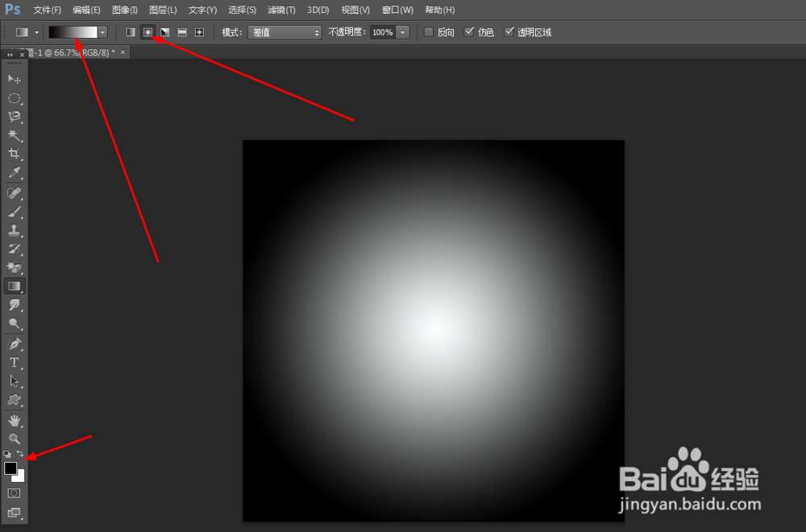The height and width of the screenshot is (532, 806).
Task: Open the 滤镜 Filter menu
Action: (x=280, y=10)
